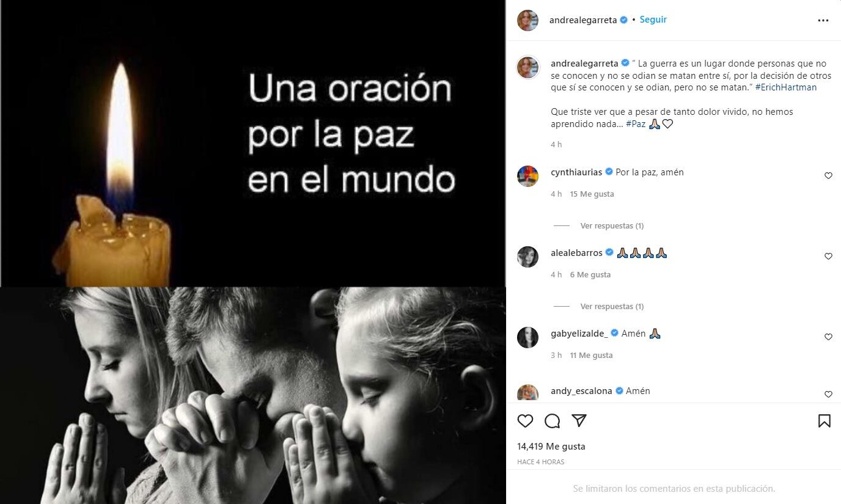Like cynthiaurias's comment heart
The height and width of the screenshot is (504, 841).
[x=828, y=176]
